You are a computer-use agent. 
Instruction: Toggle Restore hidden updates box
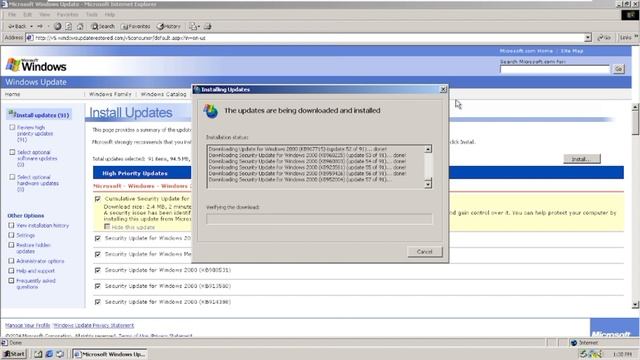[x=11, y=245]
